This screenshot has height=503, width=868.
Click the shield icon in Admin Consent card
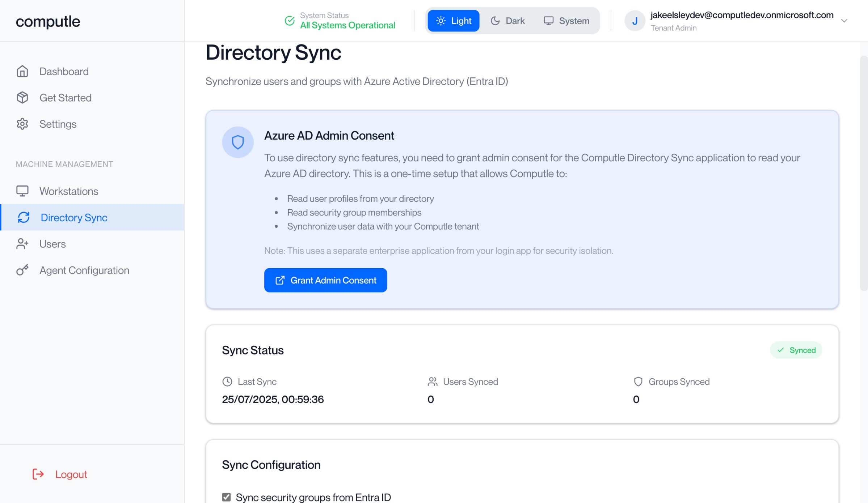[x=237, y=142]
